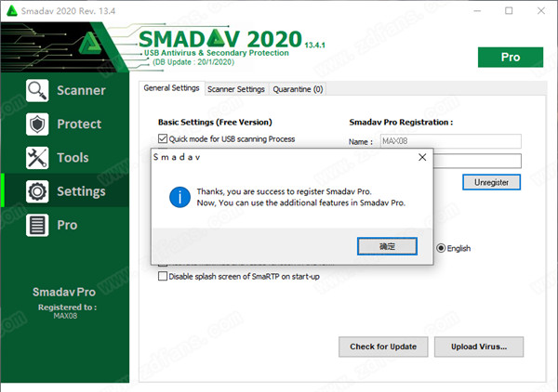Viewport: 558px width, 392px height.
Task: Switch to Scanner Settings tab
Action: pyautogui.click(x=236, y=89)
